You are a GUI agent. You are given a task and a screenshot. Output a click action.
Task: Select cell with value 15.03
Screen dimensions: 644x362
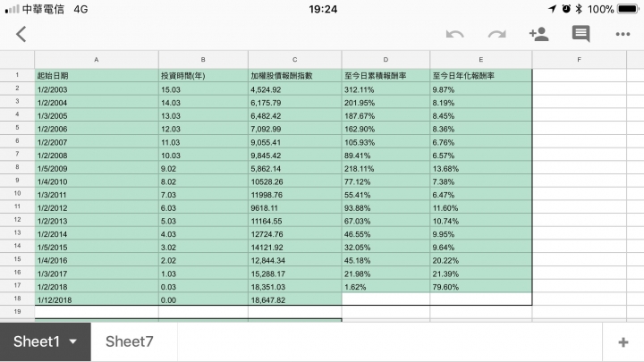tap(203, 88)
